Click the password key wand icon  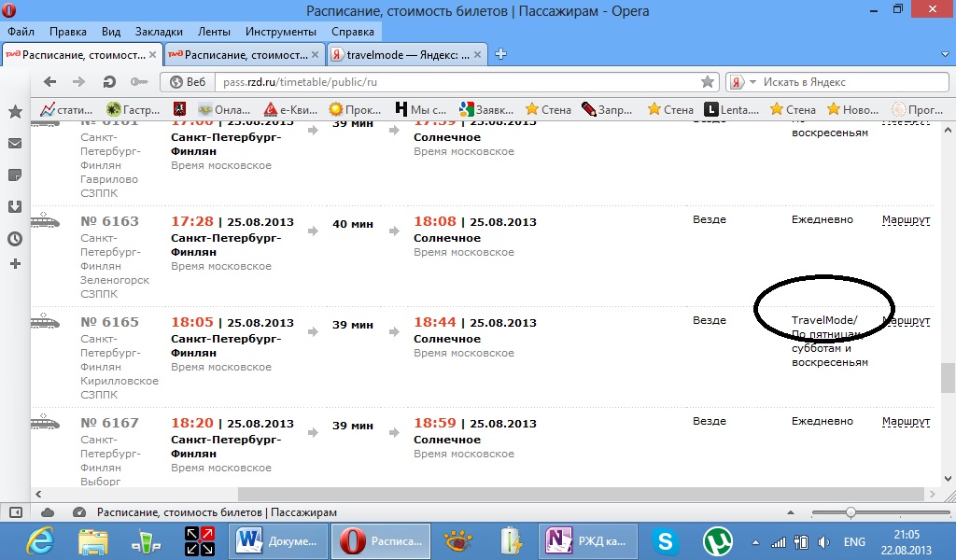(138, 82)
